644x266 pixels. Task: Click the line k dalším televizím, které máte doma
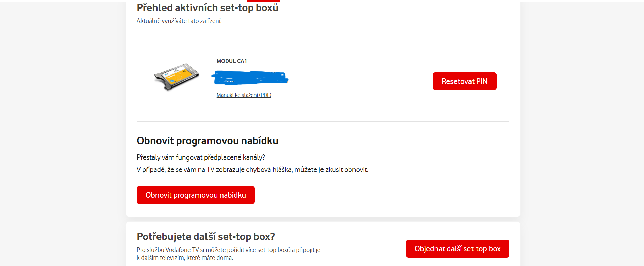(x=185, y=258)
